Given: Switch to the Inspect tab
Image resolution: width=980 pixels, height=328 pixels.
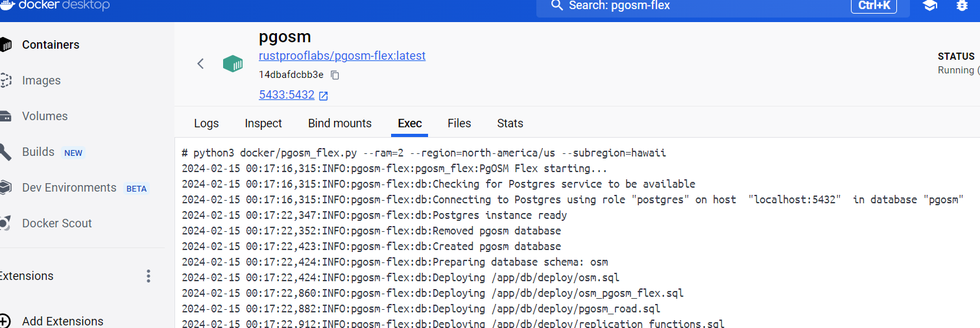Looking at the screenshot, I should [x=263, y=123].
